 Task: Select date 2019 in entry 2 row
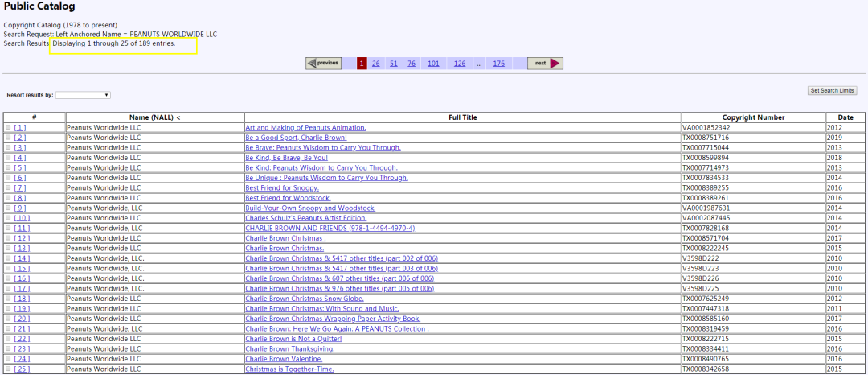(x=834, y=138)
